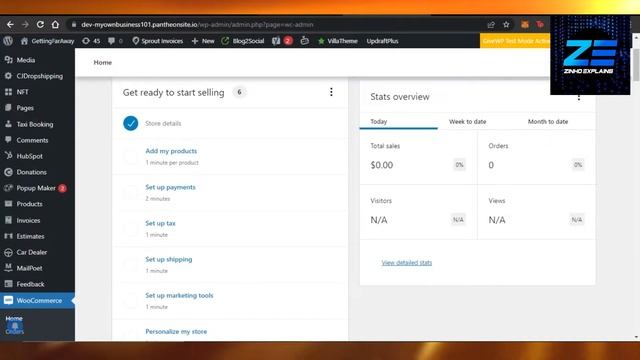
Task: Click Store details task text
Action: click(x=163, y=123)
